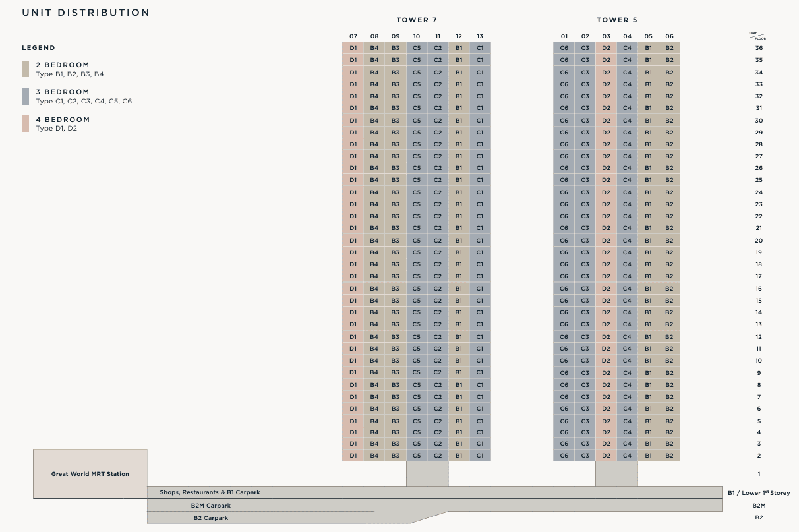Click the Great World MRT Station box

pyautogui.click(x=90, y=474)
